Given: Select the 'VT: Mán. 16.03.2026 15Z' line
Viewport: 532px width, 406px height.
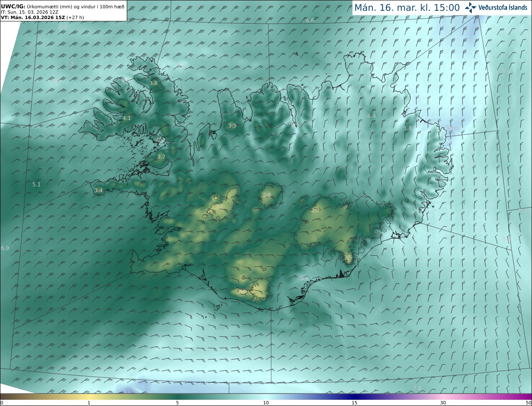Looking at the screenshot, I should point(42,17).
